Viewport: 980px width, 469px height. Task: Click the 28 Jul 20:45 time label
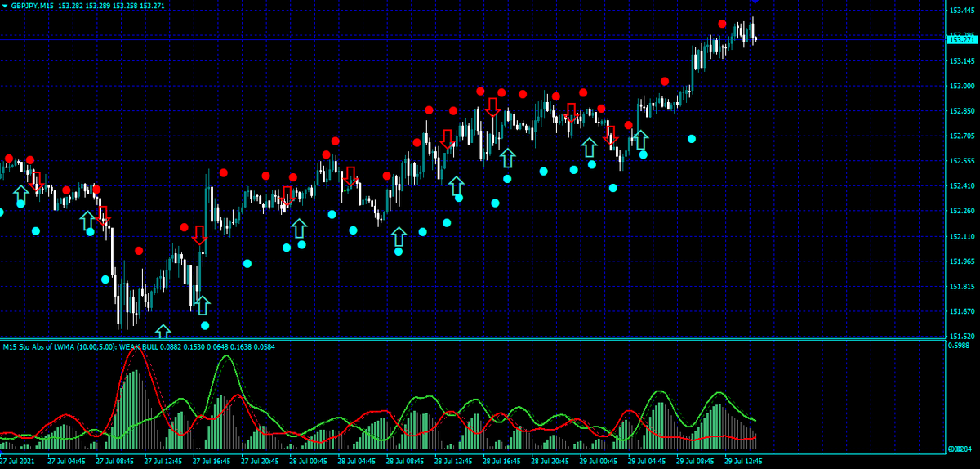[x=551, y=461]
